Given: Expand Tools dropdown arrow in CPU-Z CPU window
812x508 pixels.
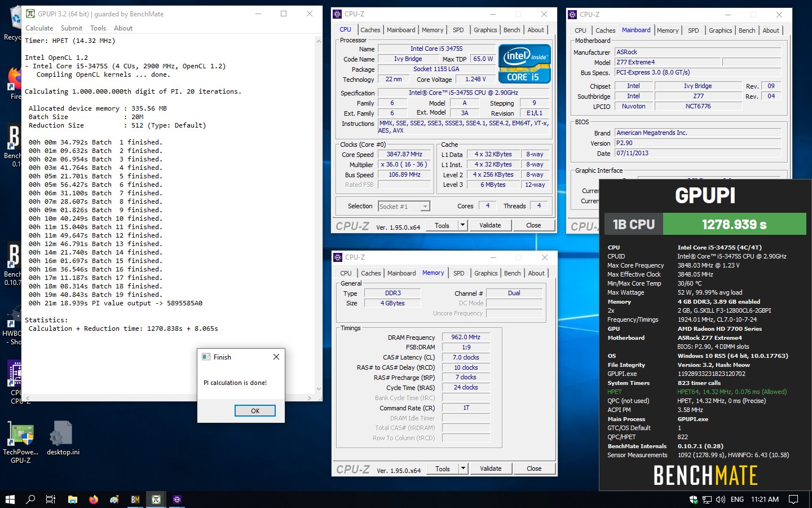Looking at the screenshot, I should coord(462,225).
